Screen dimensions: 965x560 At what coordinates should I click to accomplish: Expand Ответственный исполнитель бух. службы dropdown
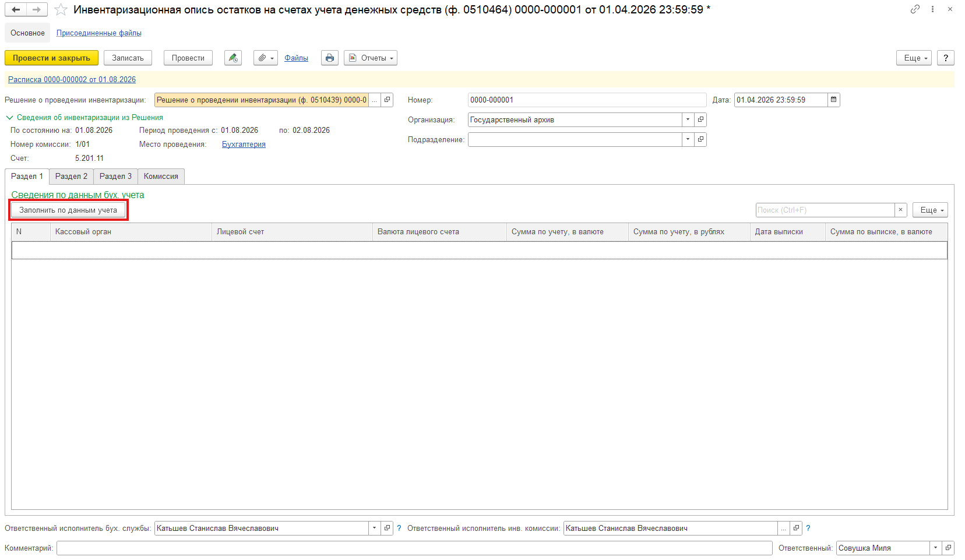click(375, 528)
